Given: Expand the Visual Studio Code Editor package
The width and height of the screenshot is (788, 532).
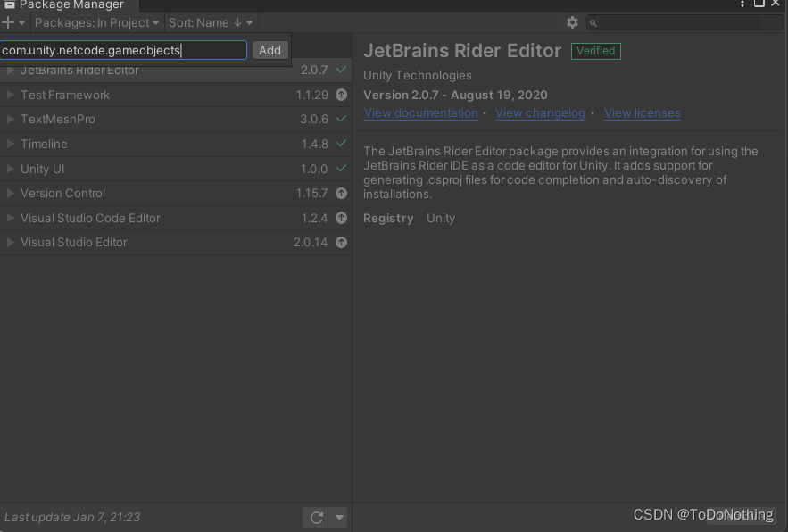Looking at the screenshot, I should tap(10, 218).
